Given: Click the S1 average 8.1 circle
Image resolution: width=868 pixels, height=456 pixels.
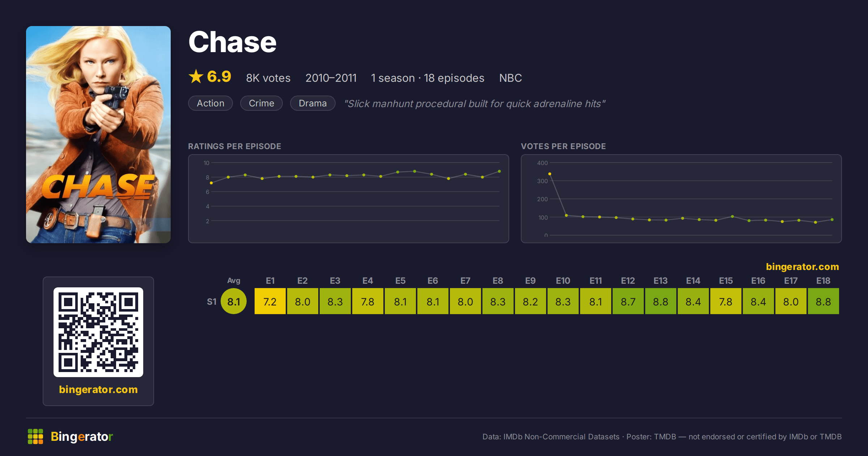Looking at the screenshot, I should coord(234,301).
